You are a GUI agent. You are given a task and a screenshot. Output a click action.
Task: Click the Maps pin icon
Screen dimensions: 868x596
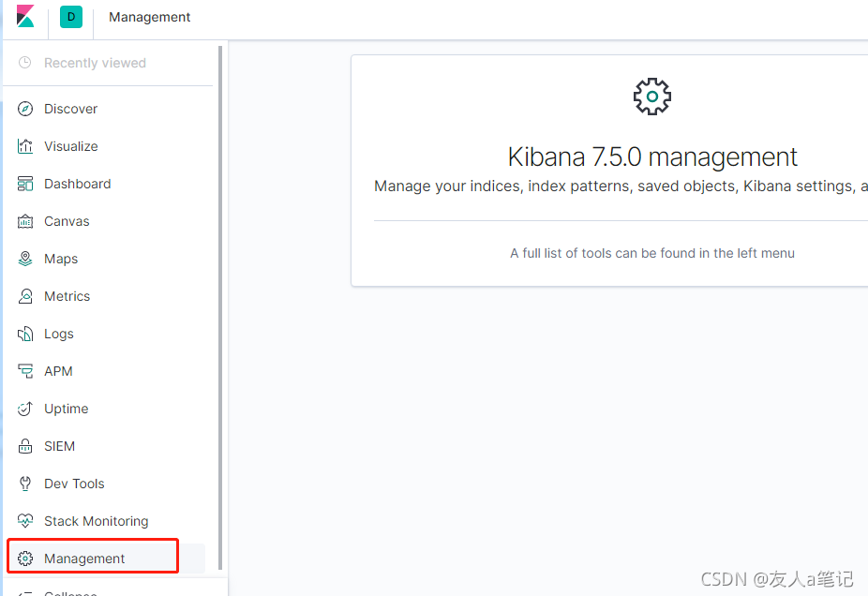click(25, 259)
